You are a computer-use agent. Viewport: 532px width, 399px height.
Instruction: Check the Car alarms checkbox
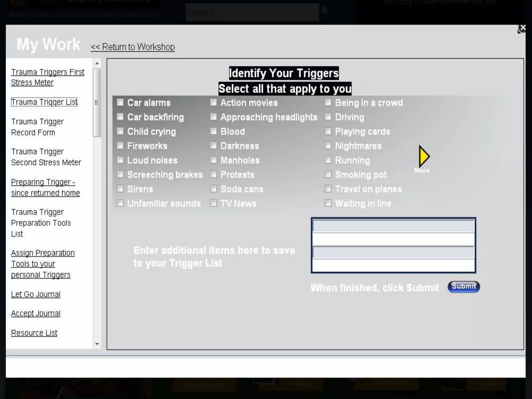pyautogui.click(x=120, y=102)
